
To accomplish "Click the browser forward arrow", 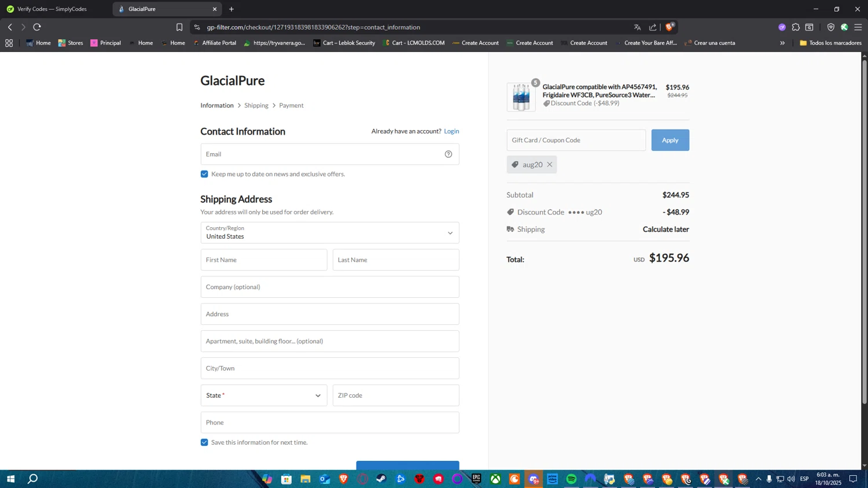I will click(23, 27).
